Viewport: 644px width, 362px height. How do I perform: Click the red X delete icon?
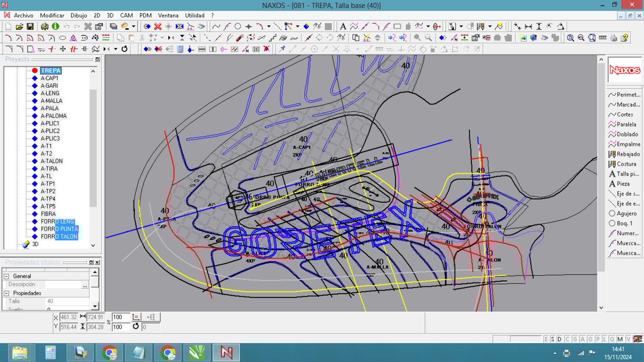(158, 27)
